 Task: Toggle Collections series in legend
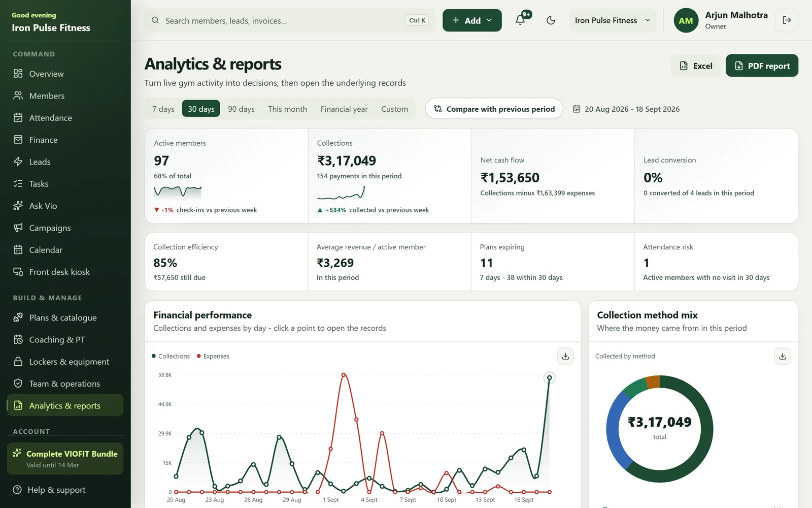coord(171,356)
